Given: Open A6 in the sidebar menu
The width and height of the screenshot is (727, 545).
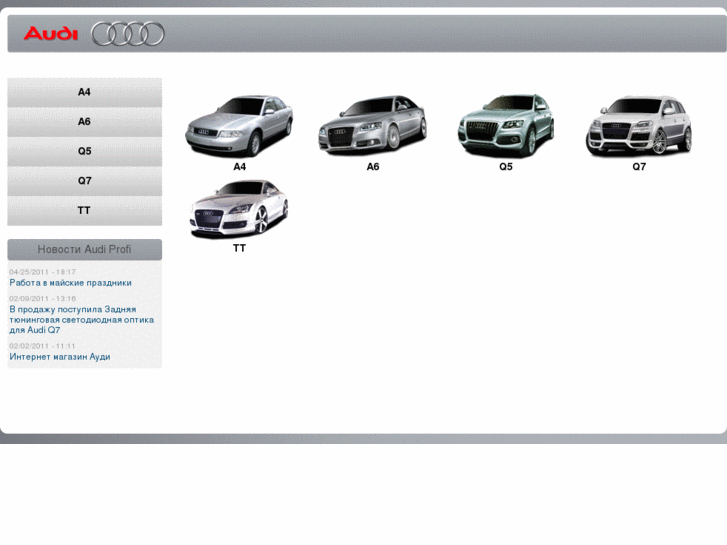Looking at the screenshot, I should coord(84,122).
